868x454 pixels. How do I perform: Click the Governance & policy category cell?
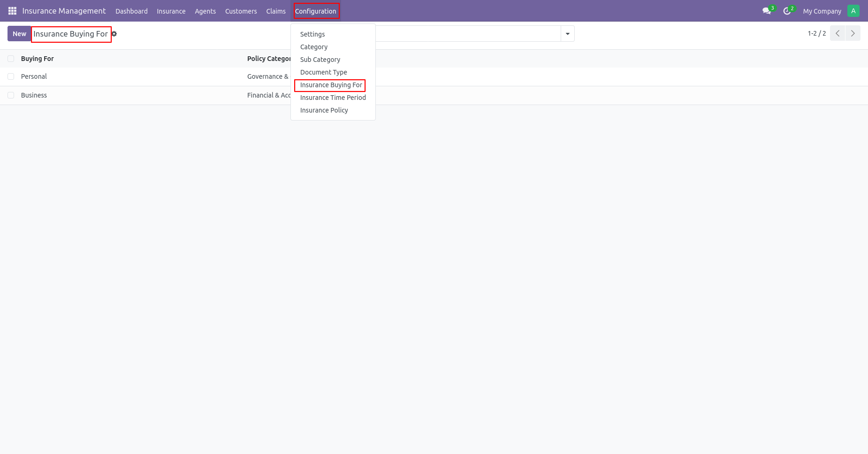click(x=268, y=76)
